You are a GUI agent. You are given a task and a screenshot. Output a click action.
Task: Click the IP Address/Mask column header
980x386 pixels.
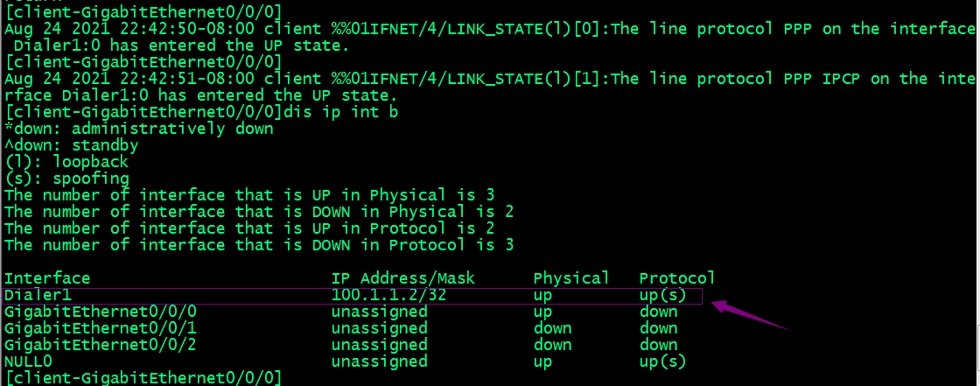(x=403, y=278)
